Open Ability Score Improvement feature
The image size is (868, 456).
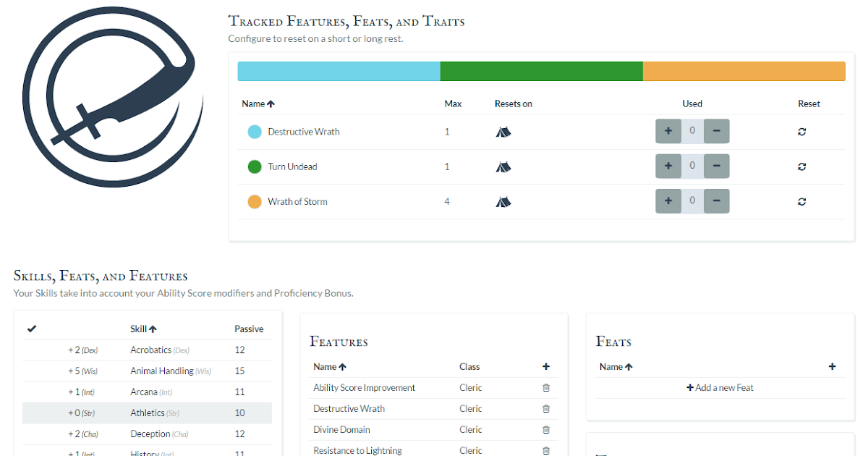[364, 388]
